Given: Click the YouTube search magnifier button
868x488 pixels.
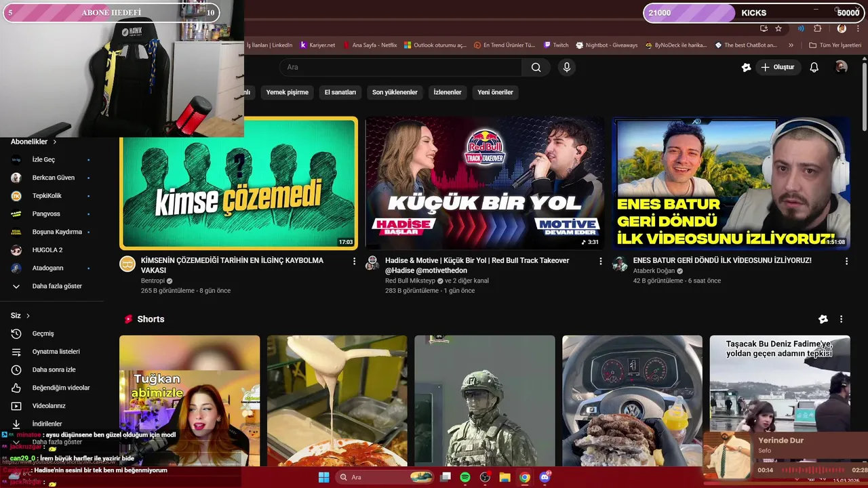Looking at the screenshot, I should 536,67.
